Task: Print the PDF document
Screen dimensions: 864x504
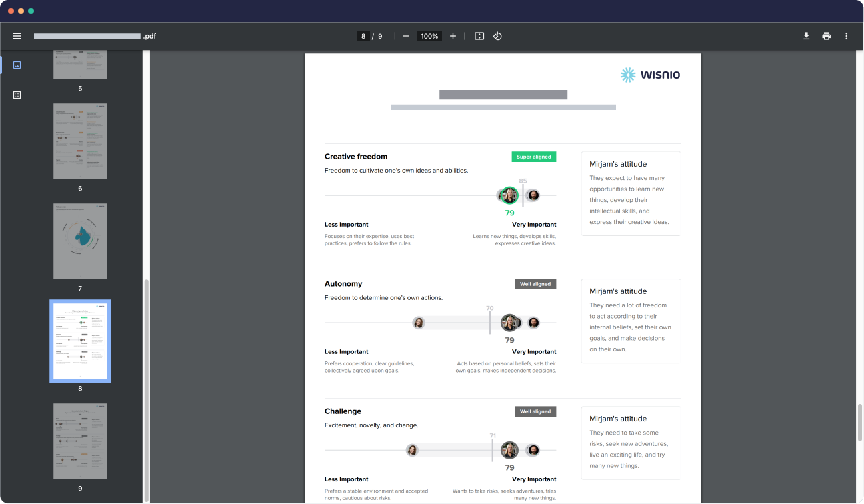Action: [827, 36]
